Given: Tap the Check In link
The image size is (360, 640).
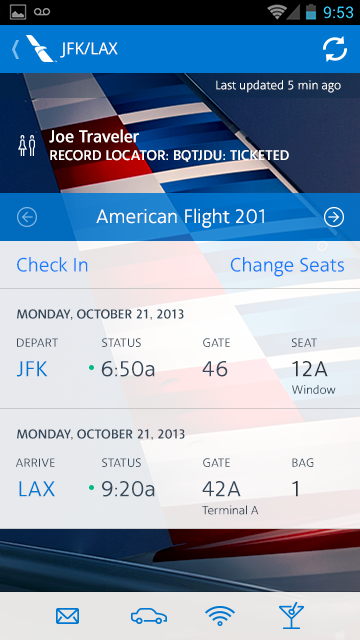Looking at the screenshot, I should [52, 265].
